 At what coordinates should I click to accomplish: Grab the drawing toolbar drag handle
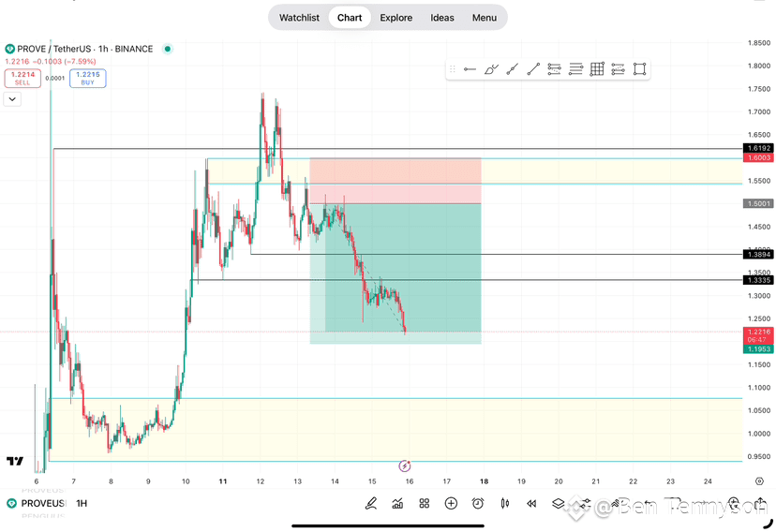tap(452, 69)
